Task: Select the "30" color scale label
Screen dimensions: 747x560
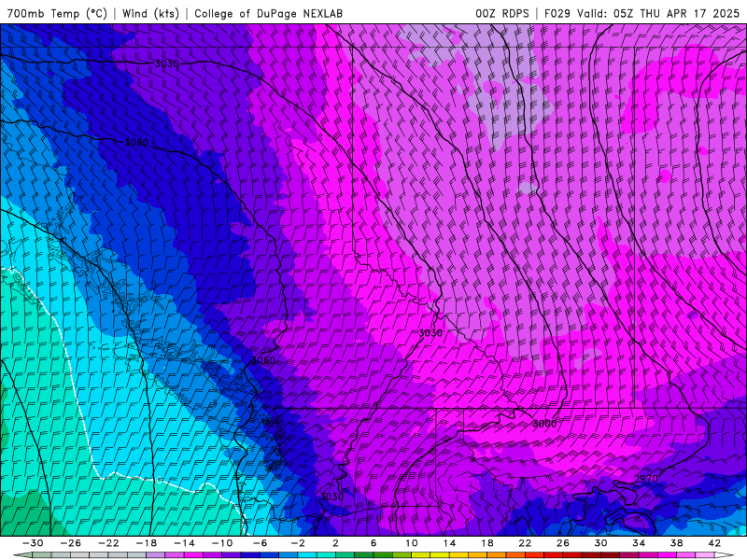Action: [x=600, y=543]
